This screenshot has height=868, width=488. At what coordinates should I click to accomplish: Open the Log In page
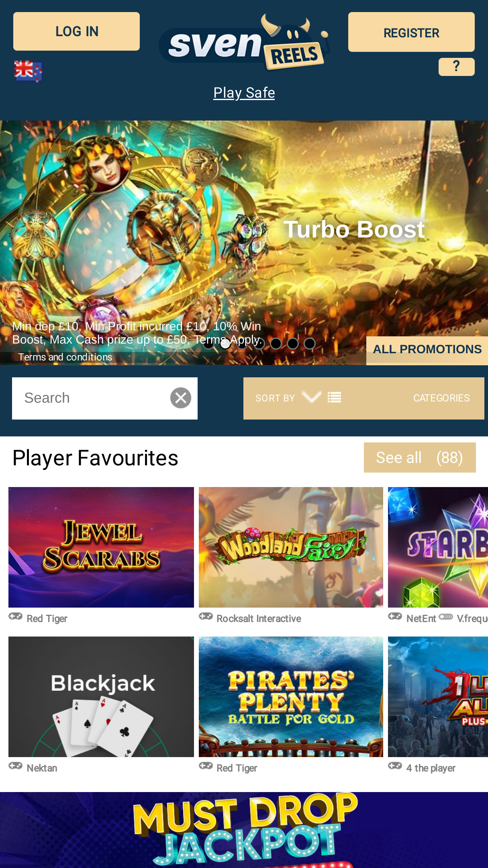coord(76,31)
